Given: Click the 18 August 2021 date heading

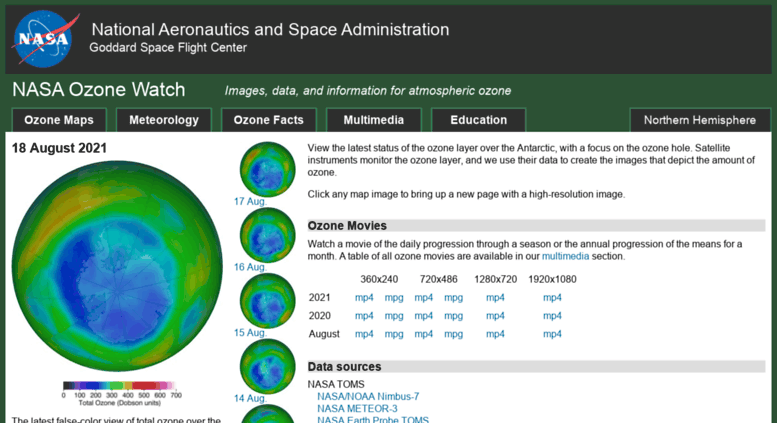Looking at the screenshot, I should coord(59,148).
